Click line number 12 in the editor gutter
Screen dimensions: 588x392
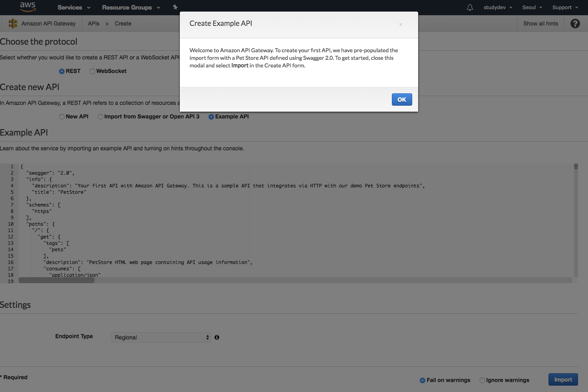[x=10, y=237]
